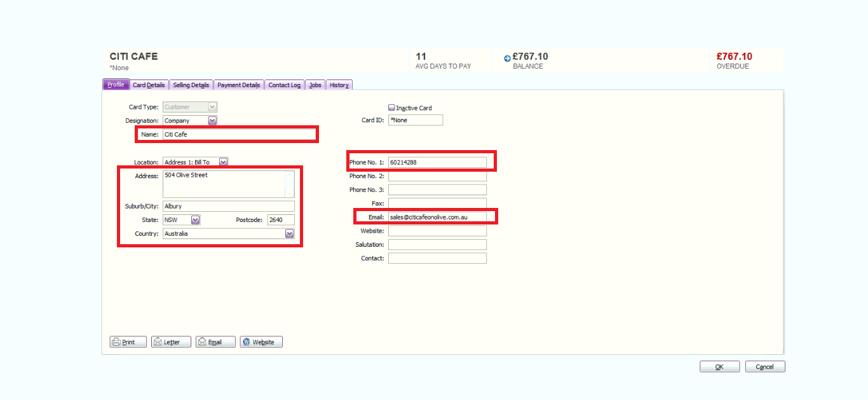This screenshot has width=868, height=400.
Task: Open the Payment Details tab
Action: click(239, 85)
